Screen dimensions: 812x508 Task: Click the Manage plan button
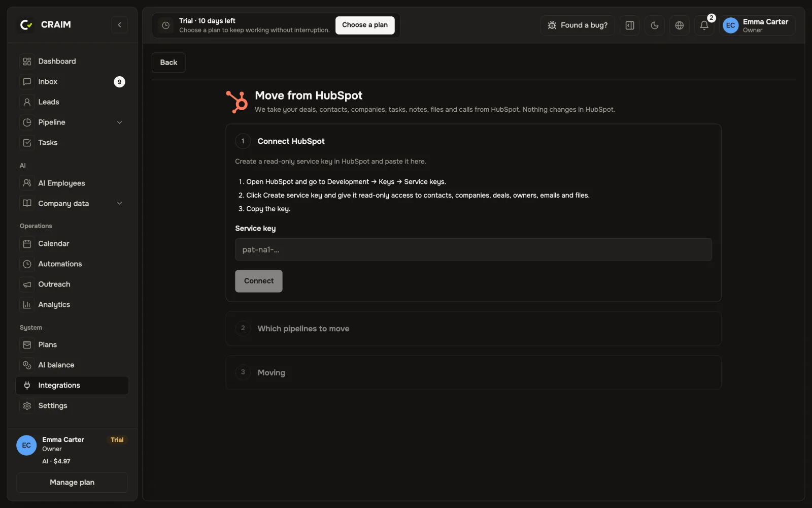click(72, 482)
